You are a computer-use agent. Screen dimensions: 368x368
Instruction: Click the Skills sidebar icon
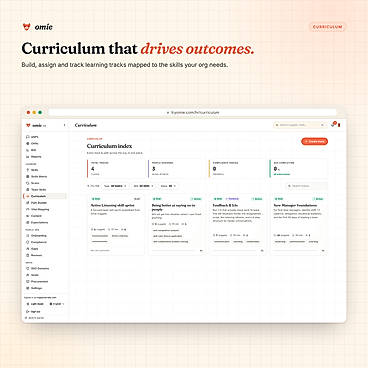click(28, 170)
